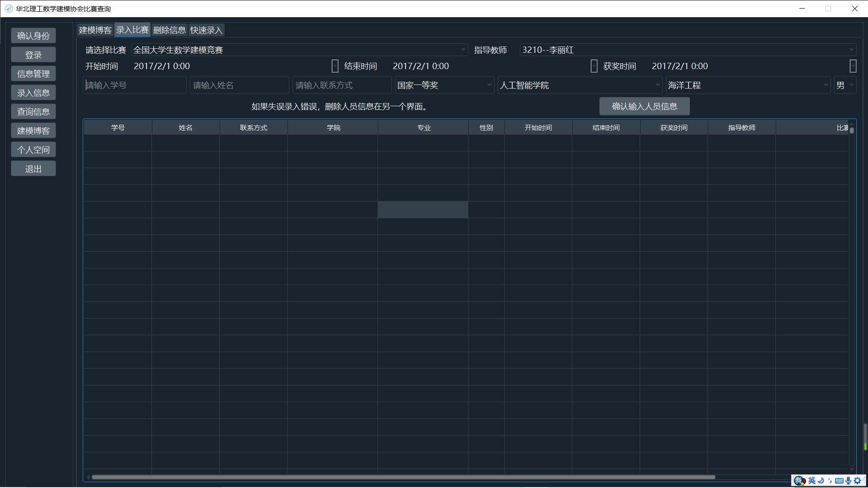868x488 pixels.
Task: Click the app icon in title bar
Action: click(9, 9)
